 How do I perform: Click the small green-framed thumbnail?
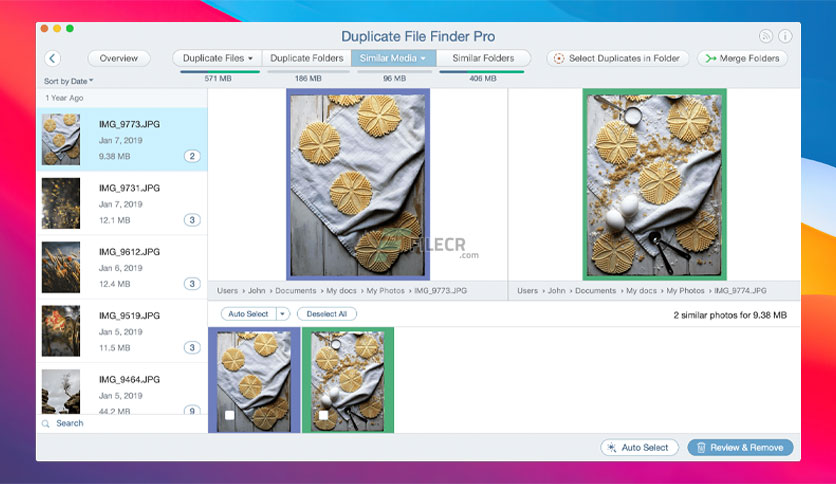click(348, 380)
